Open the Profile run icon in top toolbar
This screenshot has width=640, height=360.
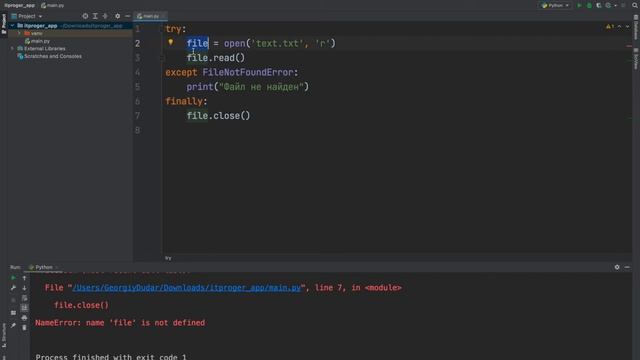(x=608, y=5)
